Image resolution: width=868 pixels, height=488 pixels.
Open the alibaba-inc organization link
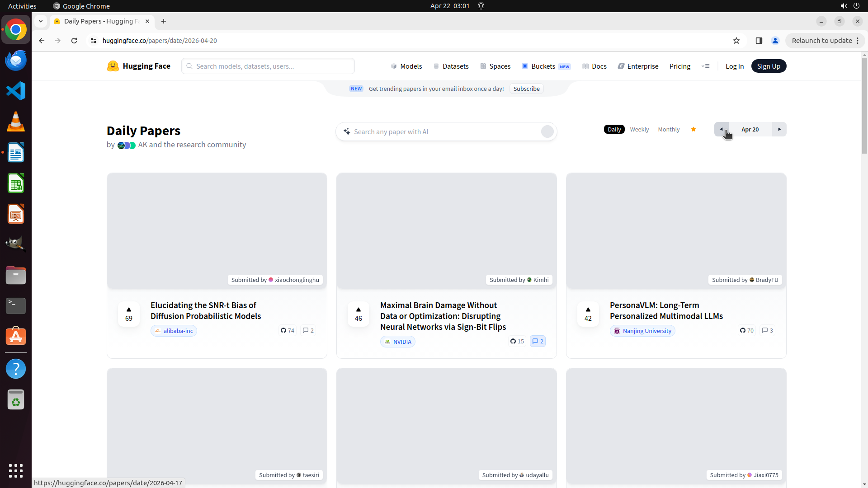coord(174,331)
